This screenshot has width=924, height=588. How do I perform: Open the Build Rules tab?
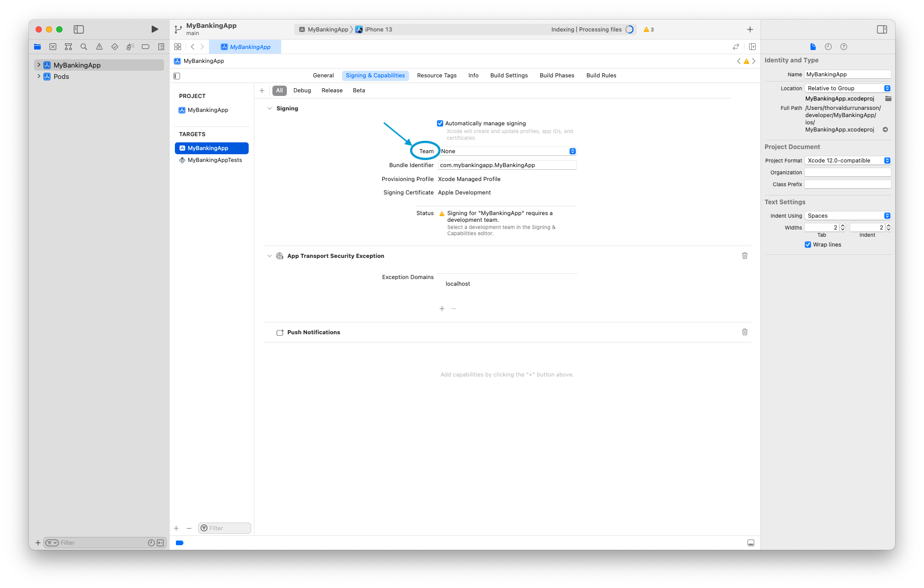[602, 75]
